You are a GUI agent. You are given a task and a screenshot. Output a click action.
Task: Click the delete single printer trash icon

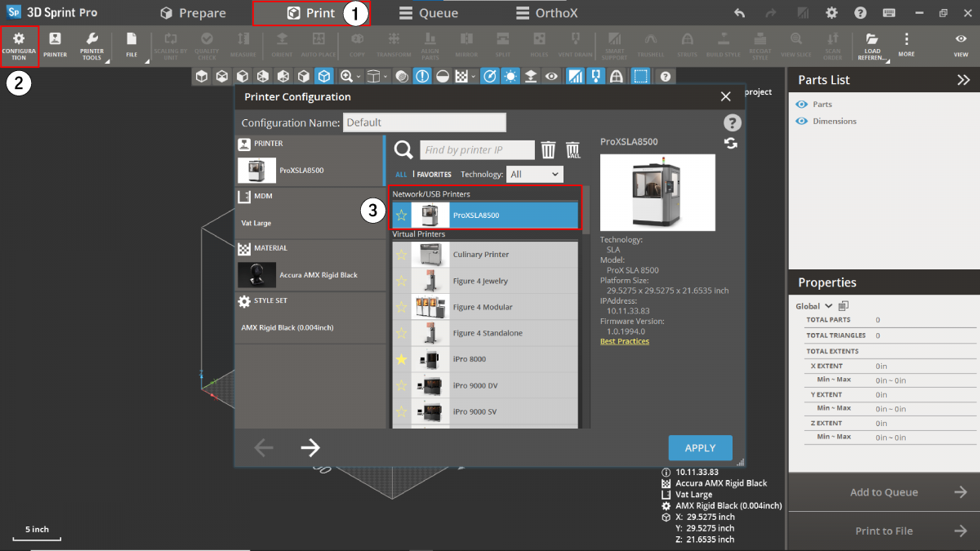(548, 150)
